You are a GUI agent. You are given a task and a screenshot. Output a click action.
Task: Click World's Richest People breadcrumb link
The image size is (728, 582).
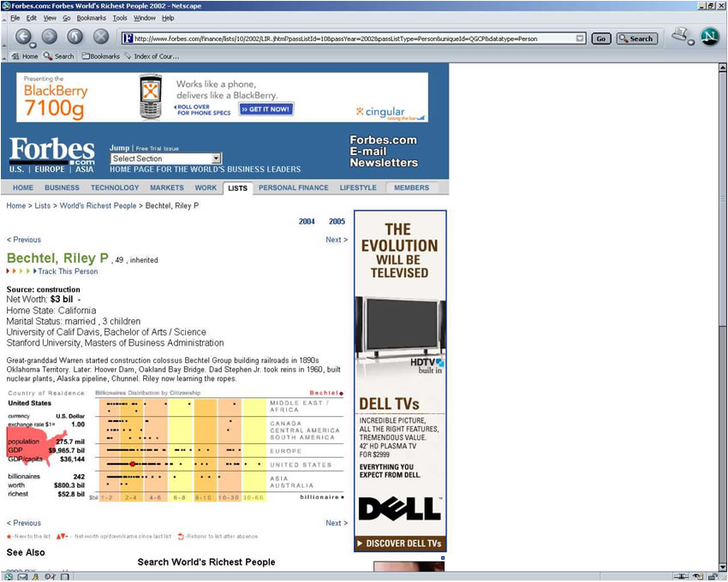[x=98, y=205]
